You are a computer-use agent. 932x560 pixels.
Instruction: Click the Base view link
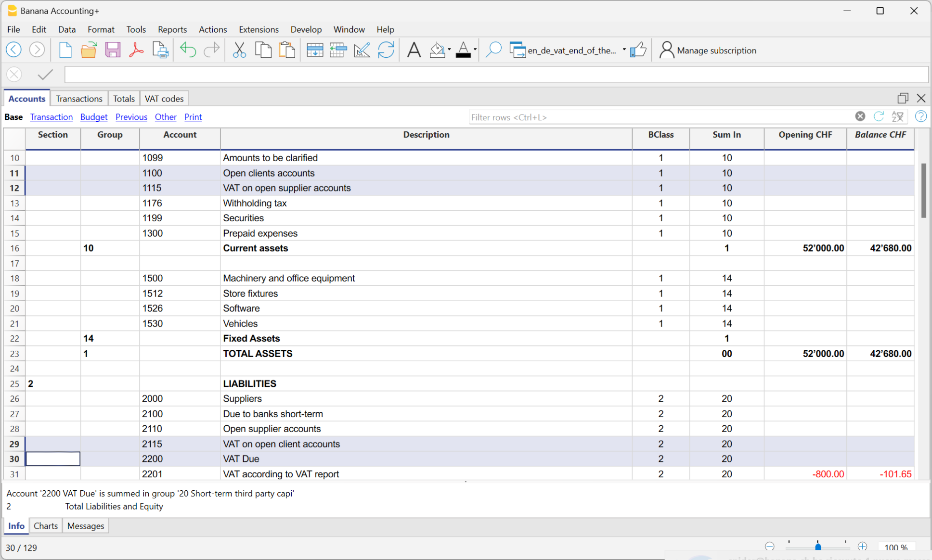tap(13, 117)
